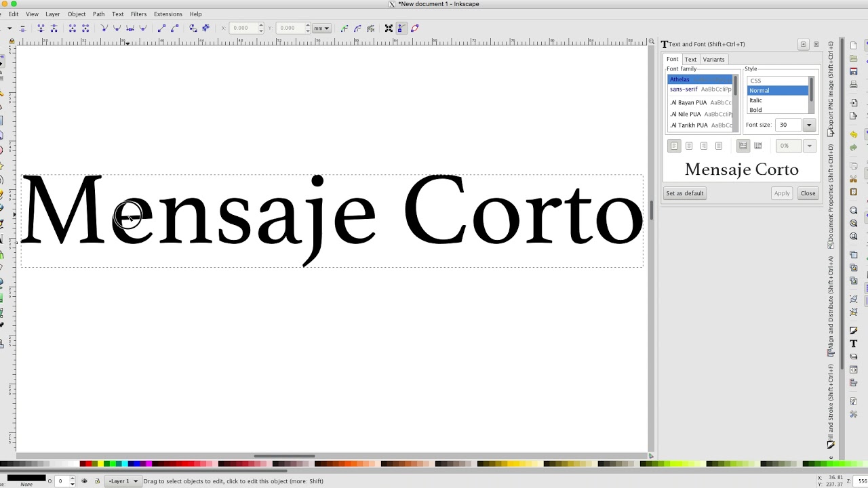Open the Edit menu
This screenshot has height=488, width=868.
click(x=14, y=14)
